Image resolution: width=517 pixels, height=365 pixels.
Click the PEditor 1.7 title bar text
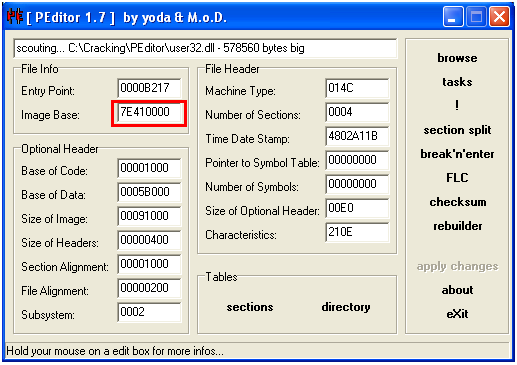pos(127,17)
